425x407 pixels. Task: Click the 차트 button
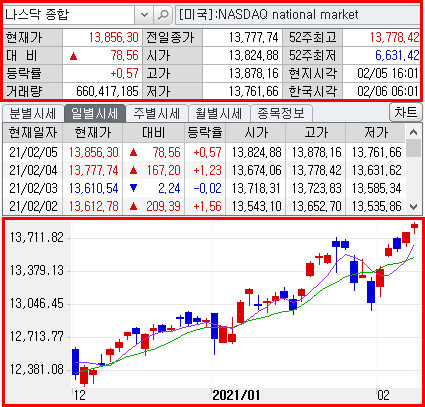(x=406, y=112)
